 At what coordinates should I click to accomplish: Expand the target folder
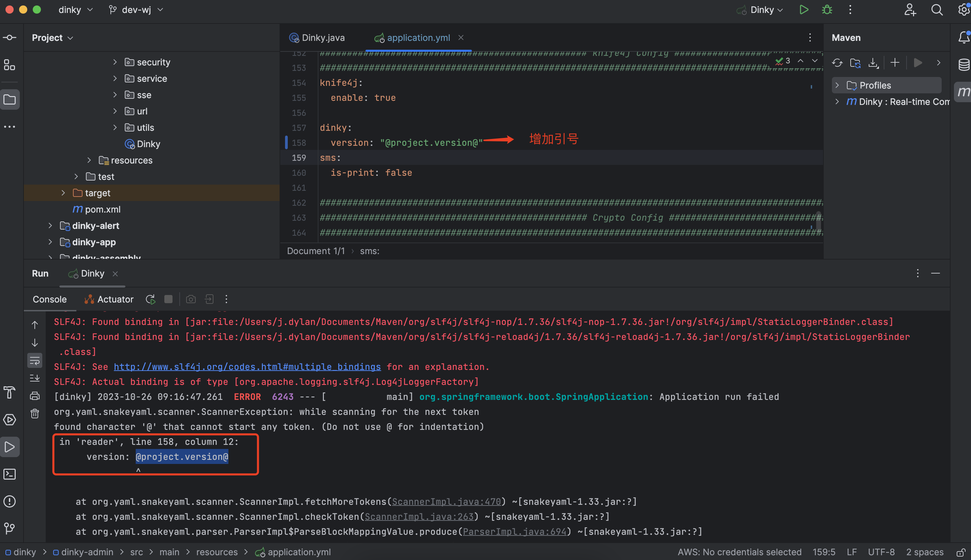(63, 193)
